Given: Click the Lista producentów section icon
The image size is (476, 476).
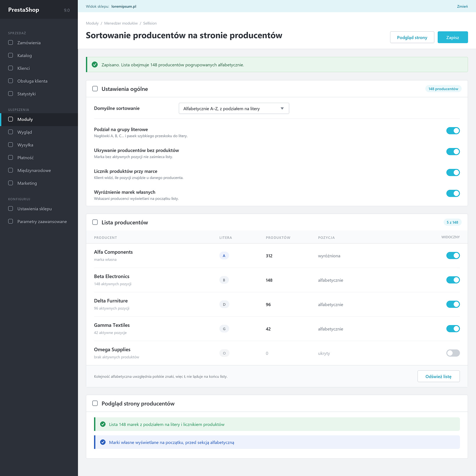Looking at the screenshot, I should pyautogui.click(x=95, y=222).
